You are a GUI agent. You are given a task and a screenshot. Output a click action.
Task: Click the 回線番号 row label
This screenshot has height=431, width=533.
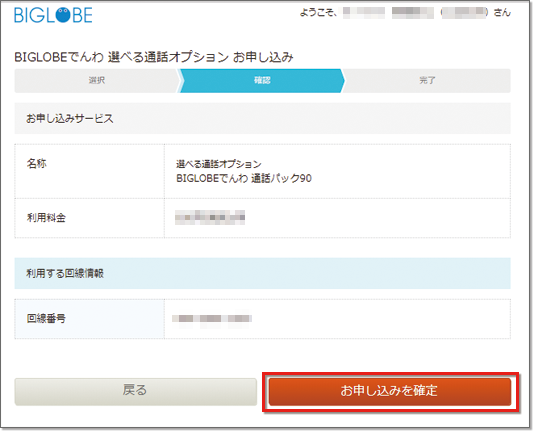pos(46,318)
